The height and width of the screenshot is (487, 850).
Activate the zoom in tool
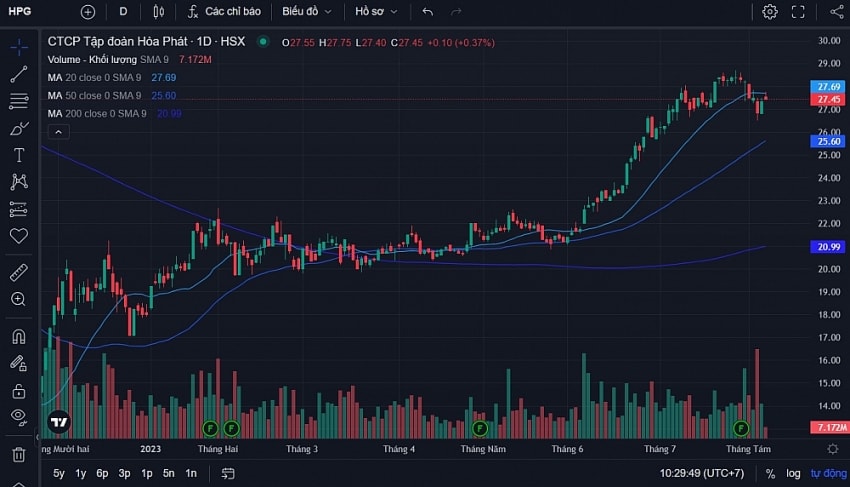tap(19, 299)
